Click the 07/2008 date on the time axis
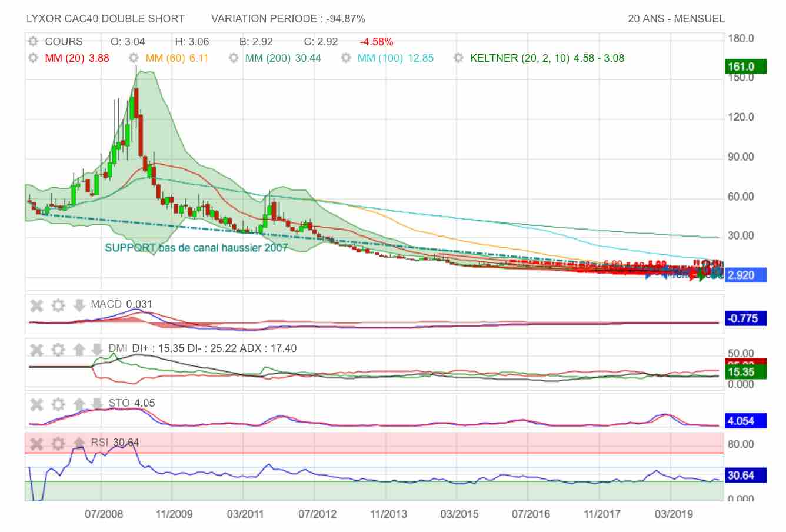The image size is (786, 532). click(104, 514)
